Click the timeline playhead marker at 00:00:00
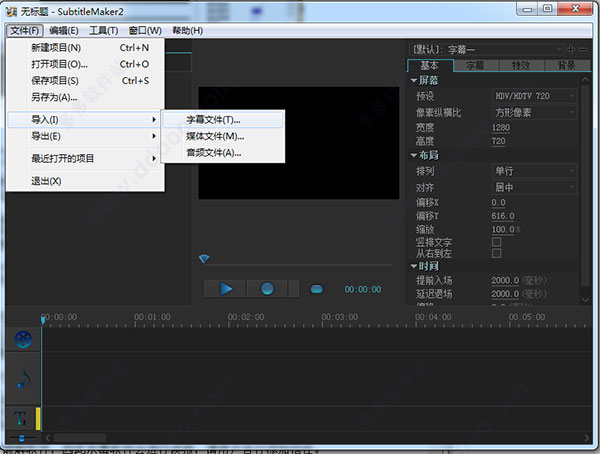The image size is (600, 454). click(43, 320)
